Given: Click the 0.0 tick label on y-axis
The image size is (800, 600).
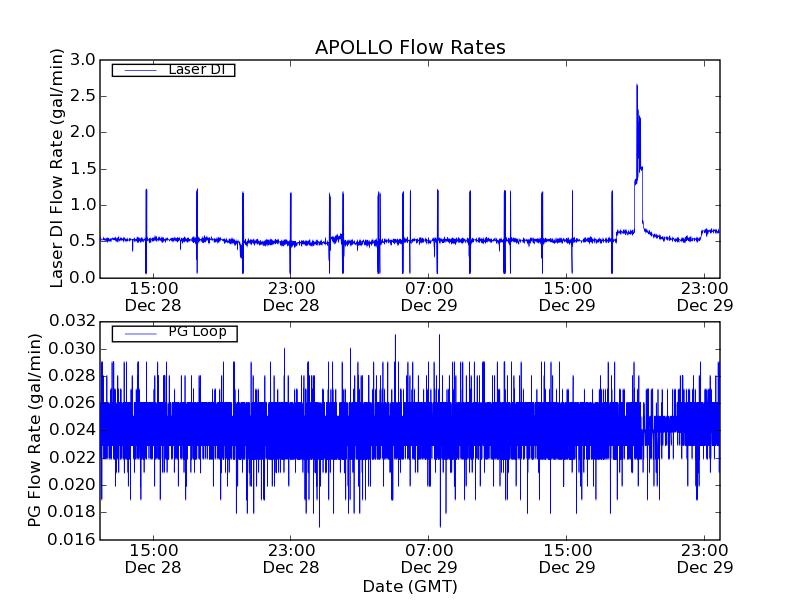Looking at the screenshot, I should (x=83, y=278).
